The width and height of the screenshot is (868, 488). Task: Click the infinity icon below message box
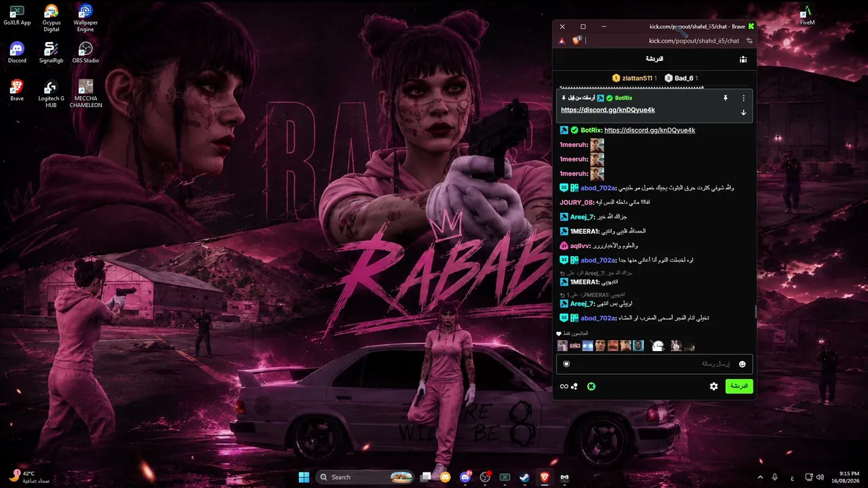tap(564, 386)
